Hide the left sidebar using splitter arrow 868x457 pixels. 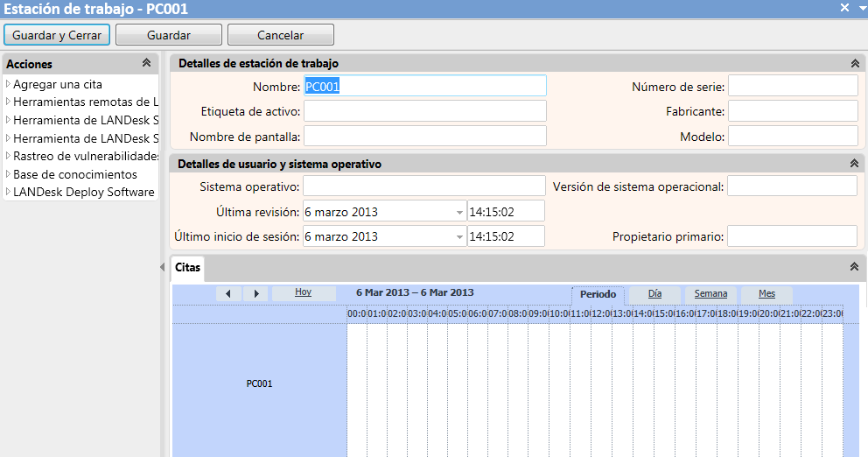pos(162,267)
